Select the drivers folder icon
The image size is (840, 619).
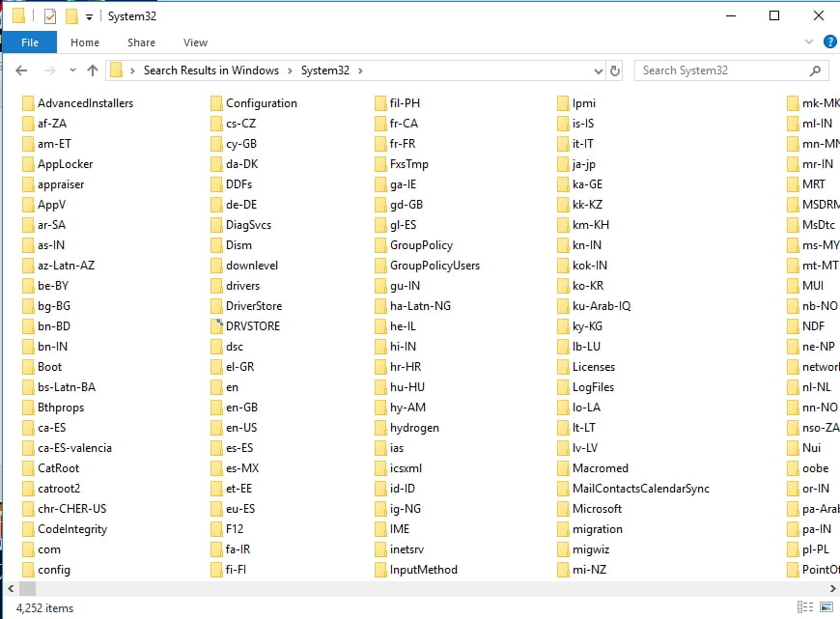pos(216,286)
